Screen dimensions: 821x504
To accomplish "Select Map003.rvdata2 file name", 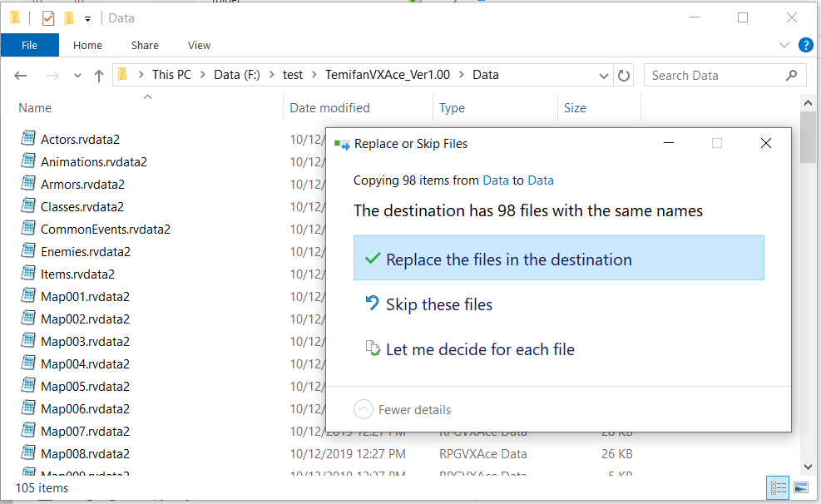I will point(86,341).
